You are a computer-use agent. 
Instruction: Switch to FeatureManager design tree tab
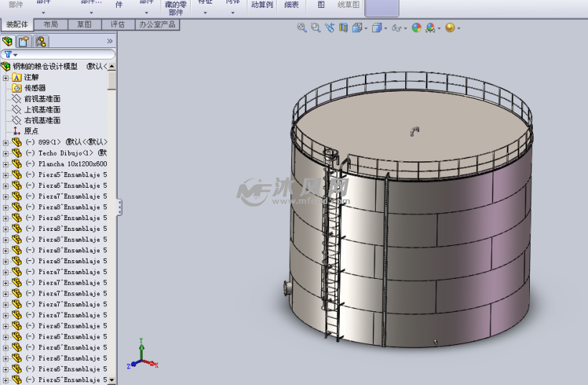tap(7, 42)
